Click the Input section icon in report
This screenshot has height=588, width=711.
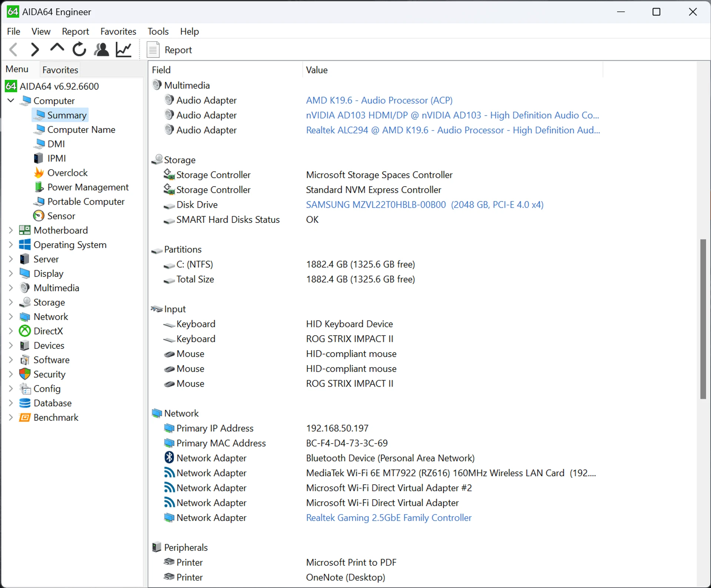(x=157, y=309)
